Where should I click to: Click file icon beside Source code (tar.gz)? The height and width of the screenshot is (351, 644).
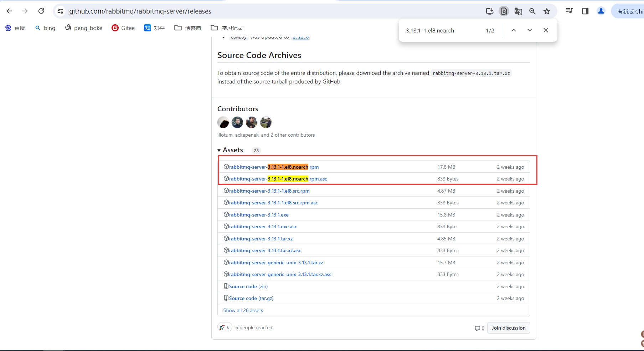tap(226, 298)
